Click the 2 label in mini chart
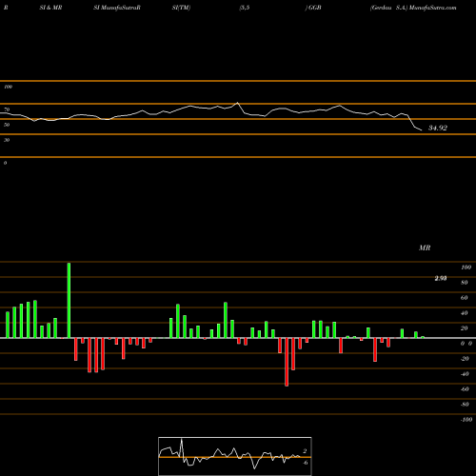This screenshot has width=476, height=476. pos(305,451)
